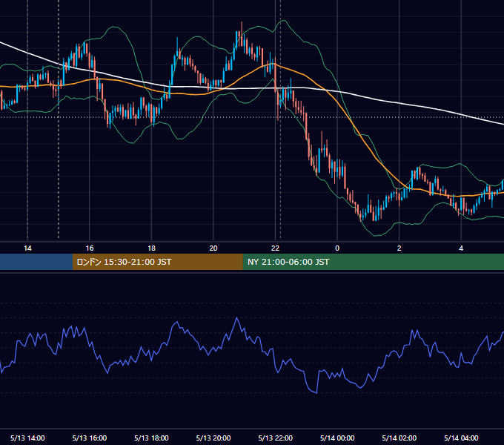
Task: Click the 5/14 04:00 time label
Action: click(461, 438)
